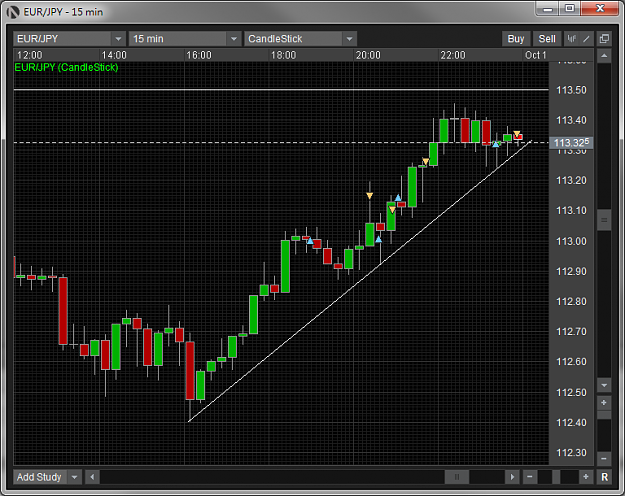Click the Sell button
Viewport: 625px width, 496px height.
547,39
